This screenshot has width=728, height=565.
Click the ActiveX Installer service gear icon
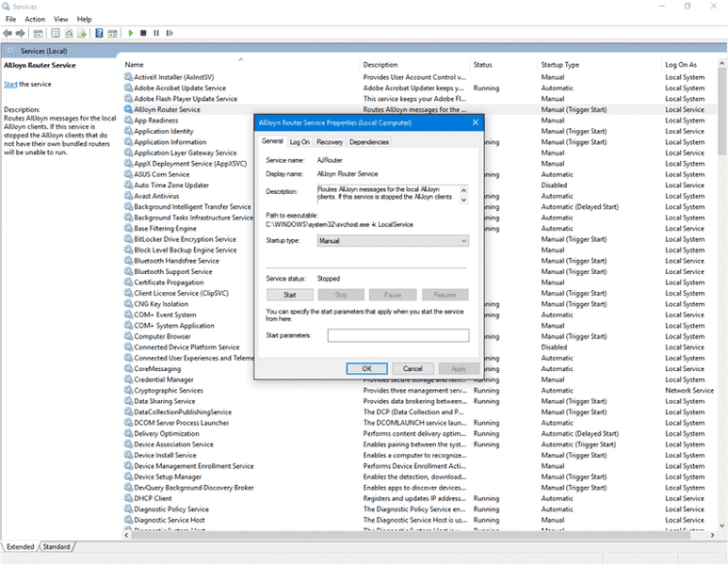128,76
